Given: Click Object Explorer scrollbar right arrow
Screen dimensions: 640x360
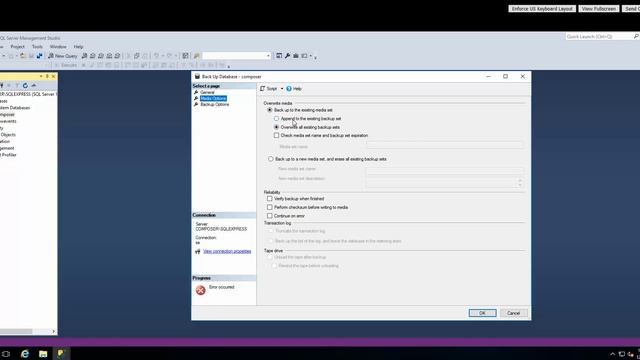Looking at the screenshot, I should point(53,331).
